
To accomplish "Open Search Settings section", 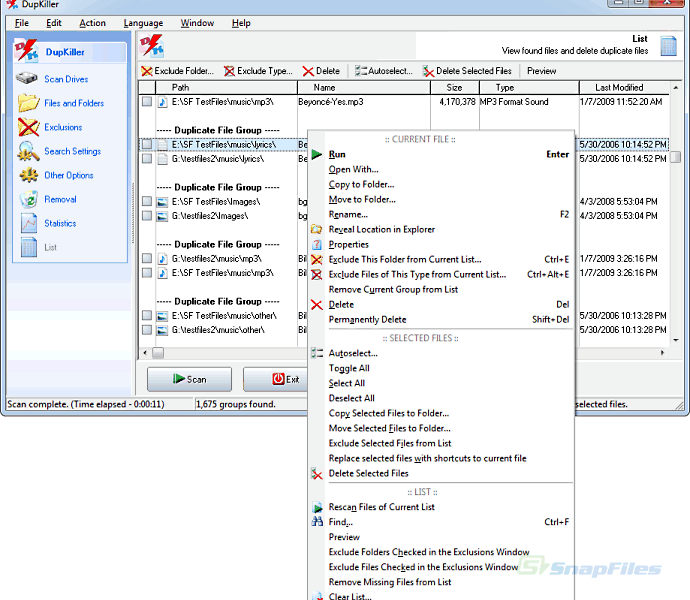I will (60, 151).
